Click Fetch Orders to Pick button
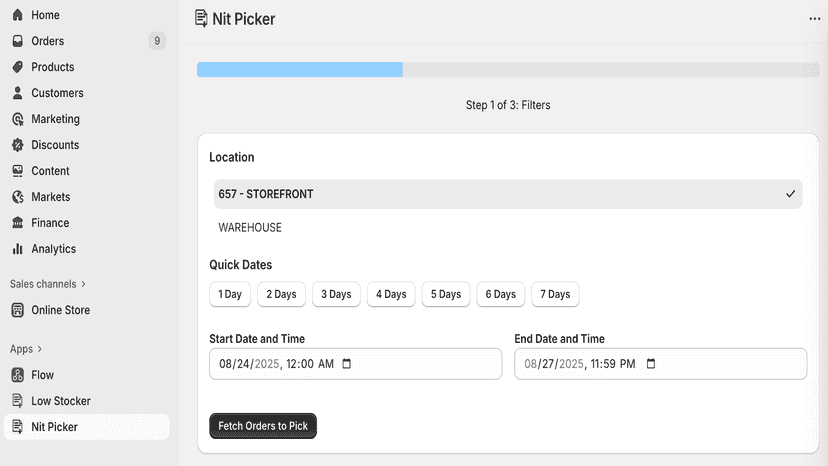The height and width of the screenshot is (466, 828). 263,426
